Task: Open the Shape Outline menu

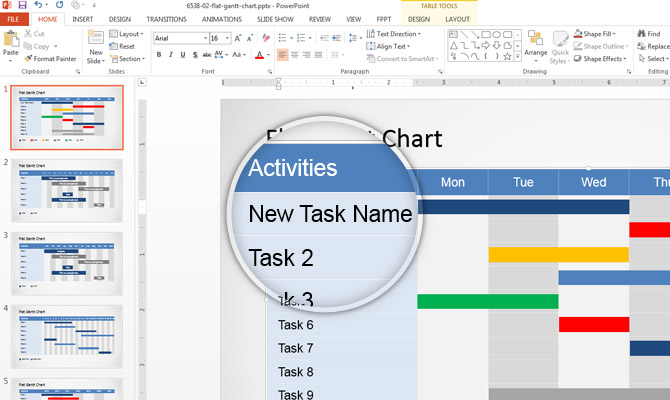Action: point(601,46)
